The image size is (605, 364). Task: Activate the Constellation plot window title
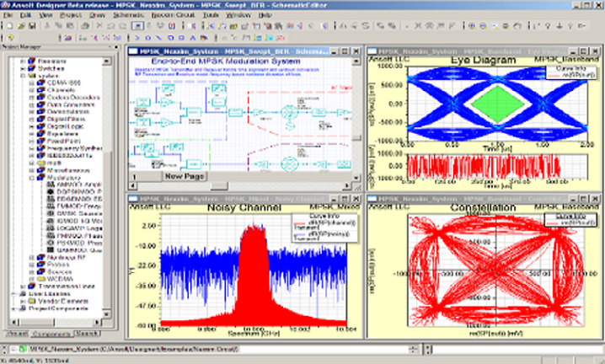point(471,199)
